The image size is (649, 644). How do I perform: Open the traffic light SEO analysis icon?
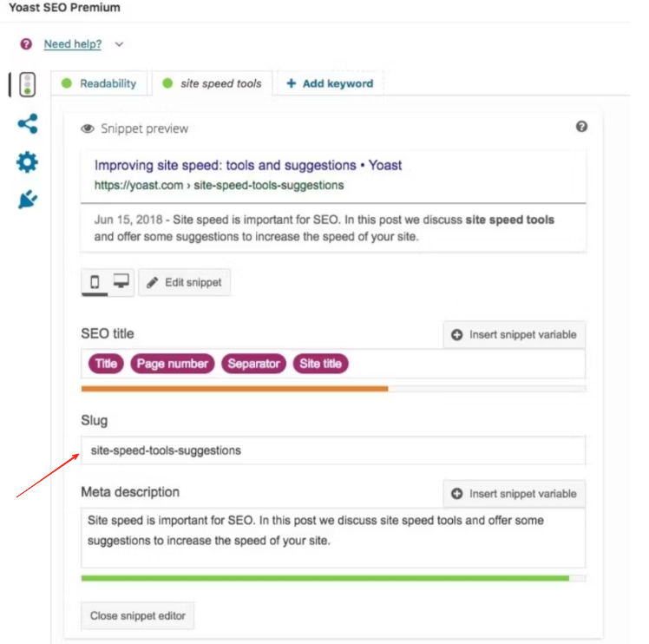click(28, 84)
